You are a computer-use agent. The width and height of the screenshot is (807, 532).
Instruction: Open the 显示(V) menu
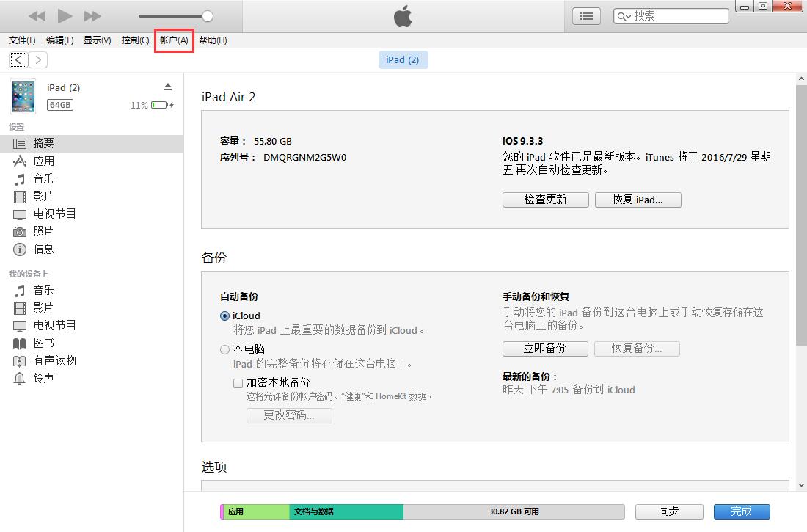98,40
